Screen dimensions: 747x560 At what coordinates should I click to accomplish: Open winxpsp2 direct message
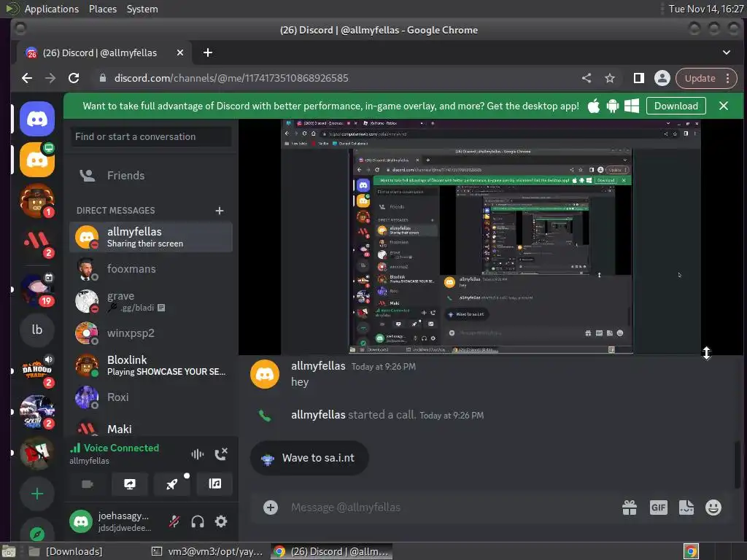click(150, 333)
